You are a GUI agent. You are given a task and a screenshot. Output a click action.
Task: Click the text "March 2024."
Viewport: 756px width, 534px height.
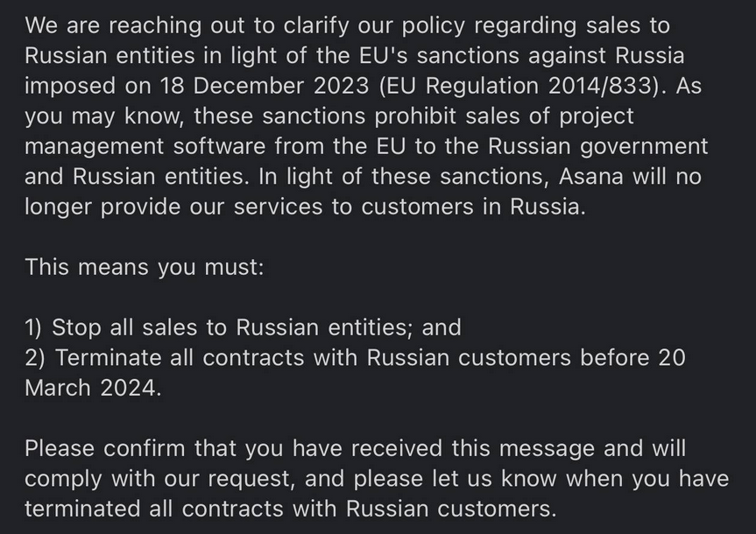93,388
